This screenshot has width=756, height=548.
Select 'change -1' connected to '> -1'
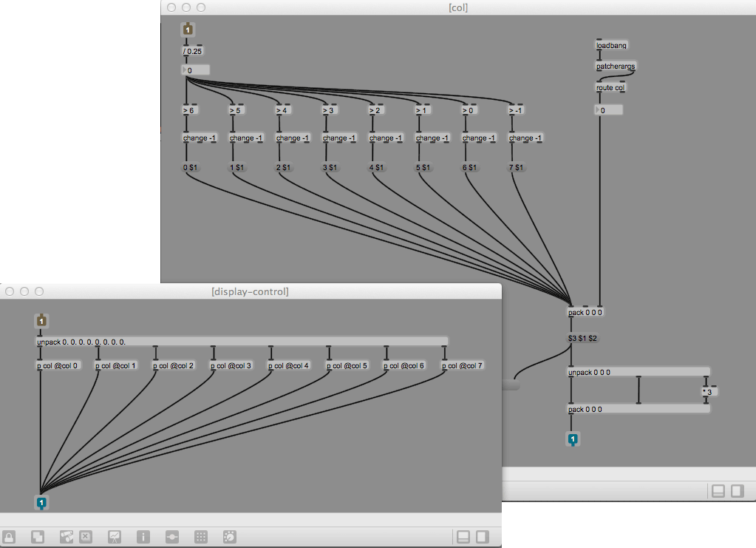pyautogui.click(x=525, y=138)
